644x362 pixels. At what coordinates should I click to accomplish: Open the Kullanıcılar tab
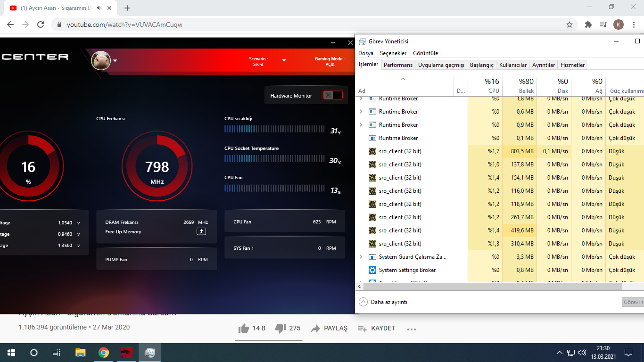coord(513,65)
